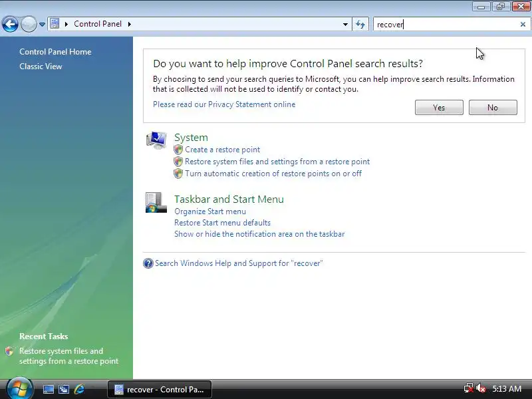Clear the search with the X icon
The height and width of the screenshot is (399, 532).
pyautogui.click(x=523, y=25)
